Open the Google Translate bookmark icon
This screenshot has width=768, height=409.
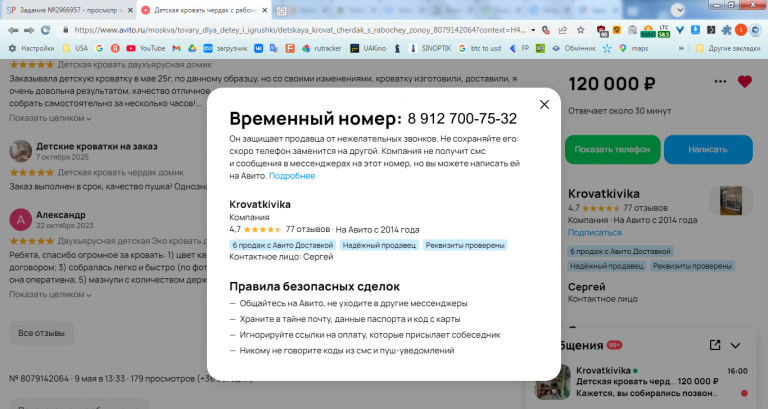point(274,48)
